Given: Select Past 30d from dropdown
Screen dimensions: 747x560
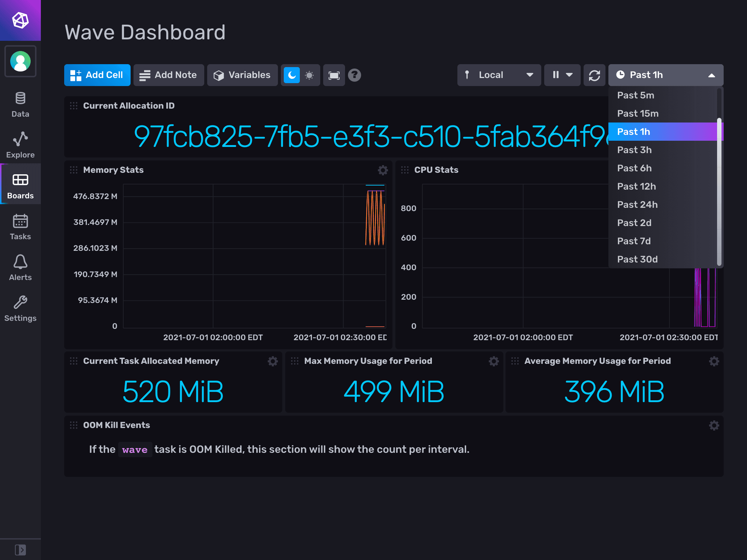Looking at the screenshot, I should (x=637, y=259).
